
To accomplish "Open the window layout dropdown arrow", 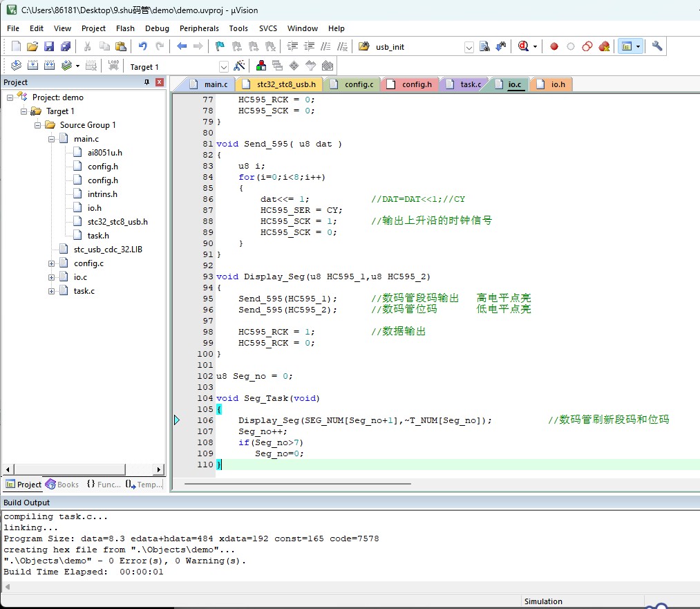I will click(x=638, y=46).
